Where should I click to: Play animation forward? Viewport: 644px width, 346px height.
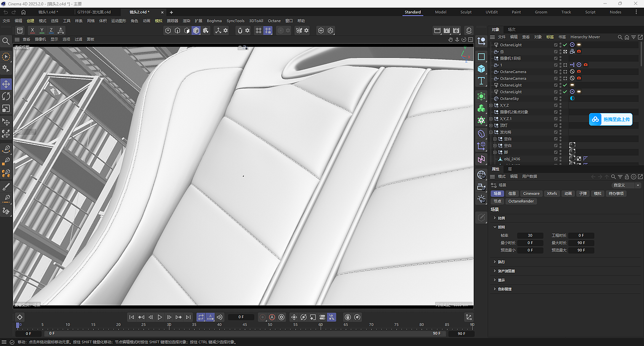(160, 317)
